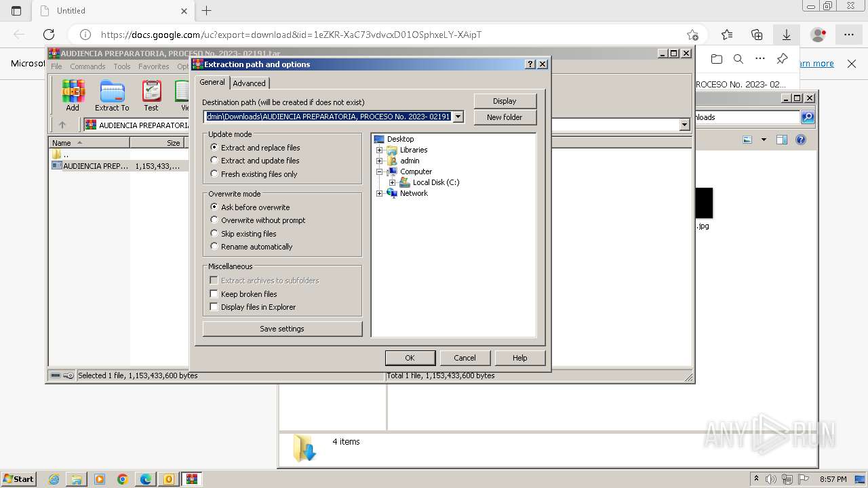Click Cancel in extraction dialog
This screenshot has height=488, width=868.
(465, 358)
